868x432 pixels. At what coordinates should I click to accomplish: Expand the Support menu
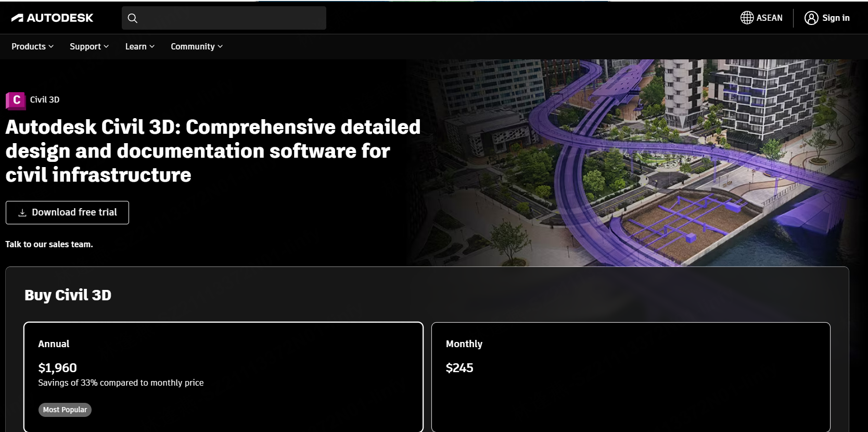click(89, 46)
